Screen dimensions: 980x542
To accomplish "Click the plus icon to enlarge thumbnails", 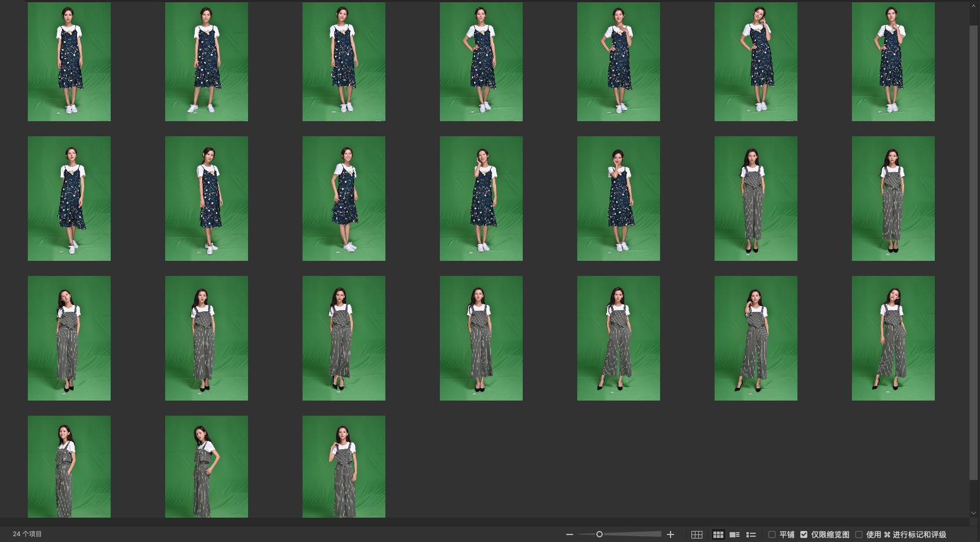I will pos(671,534).
